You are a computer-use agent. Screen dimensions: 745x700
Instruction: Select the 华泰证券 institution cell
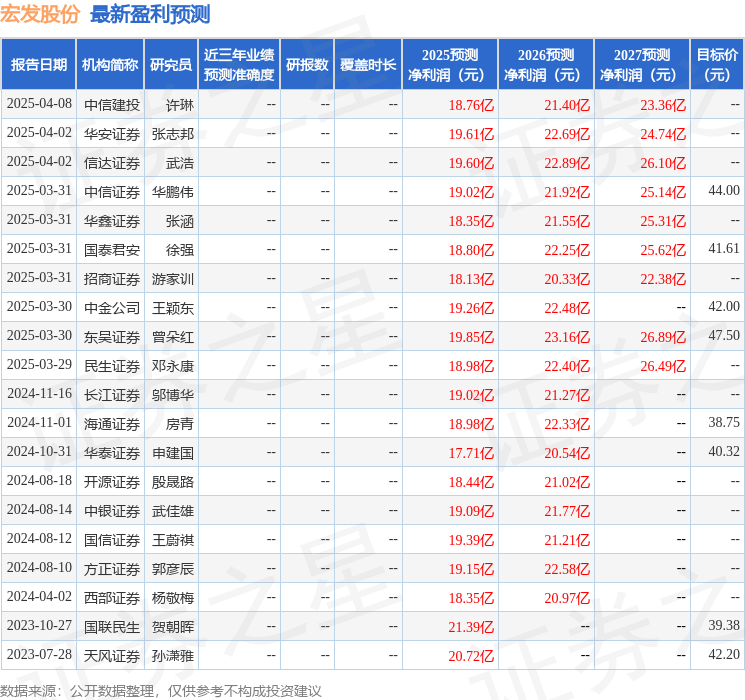pos(112,453)
